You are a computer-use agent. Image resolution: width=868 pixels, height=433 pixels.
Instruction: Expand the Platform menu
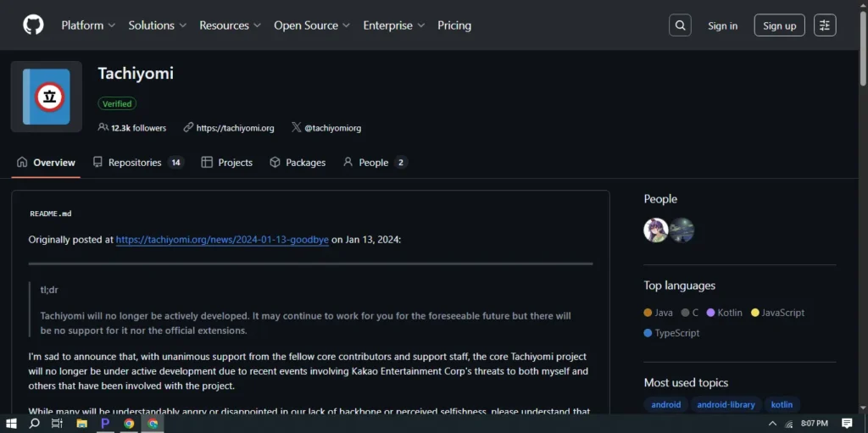pos(88,25)
